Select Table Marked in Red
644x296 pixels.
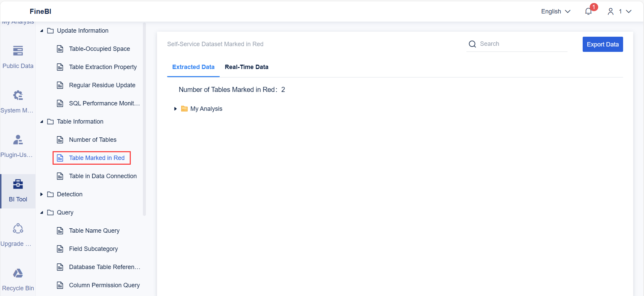[92, 158]
